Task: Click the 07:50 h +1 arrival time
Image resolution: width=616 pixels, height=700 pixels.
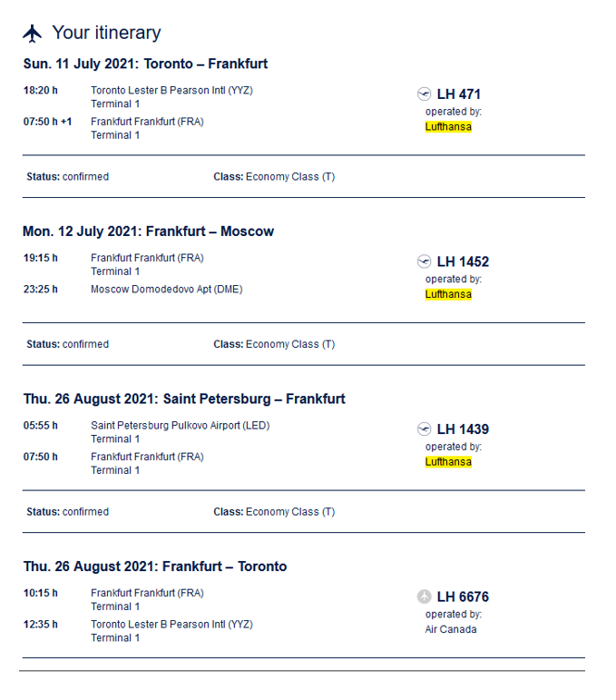Action: pos(47,122)
